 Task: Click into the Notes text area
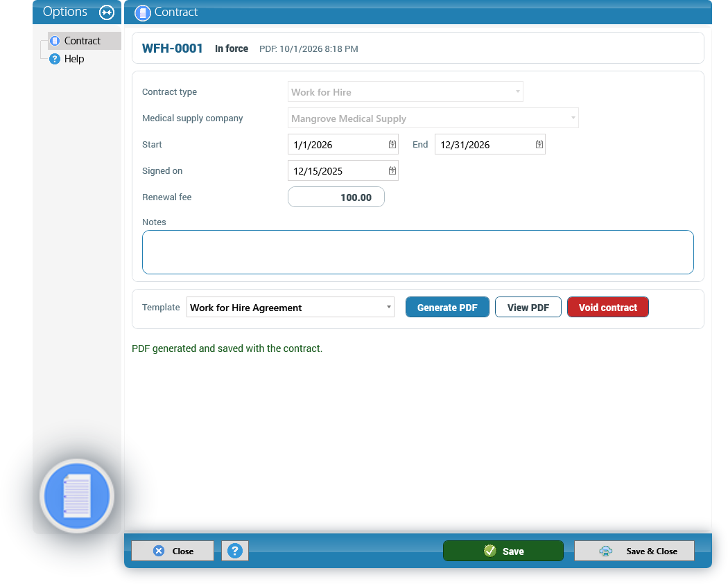click(x=418, y=252)
